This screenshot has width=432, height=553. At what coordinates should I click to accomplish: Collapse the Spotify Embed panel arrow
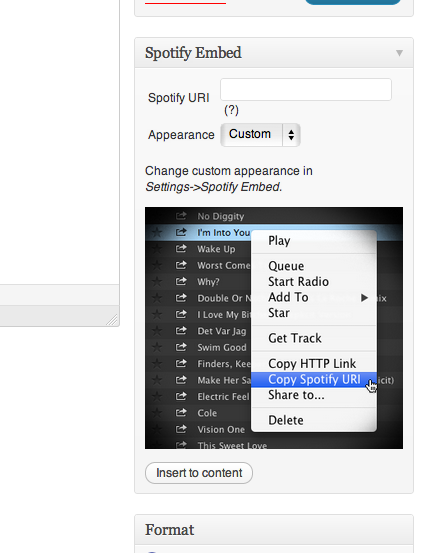[399, 53]
